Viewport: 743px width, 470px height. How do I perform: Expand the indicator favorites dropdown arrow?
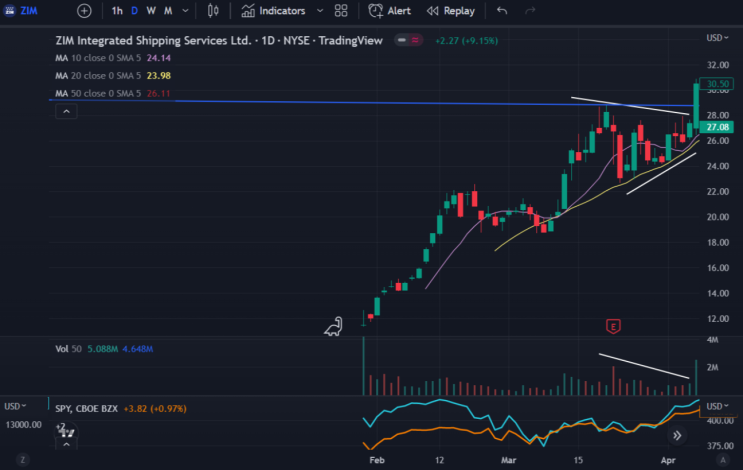tap(320, 10)
